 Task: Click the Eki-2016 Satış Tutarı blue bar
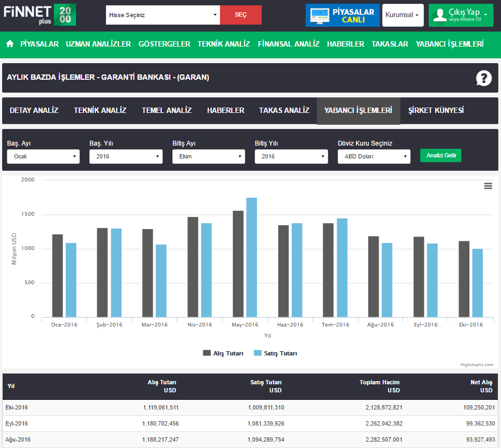click(x=477, y=283)
